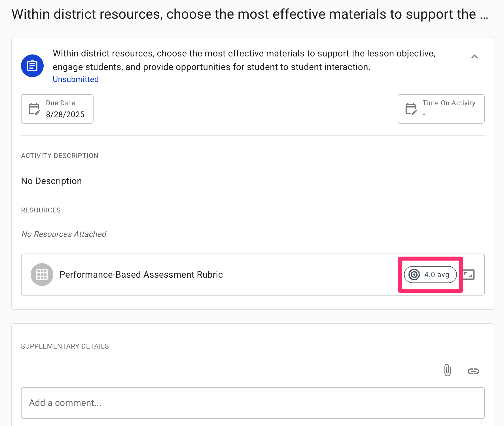
Task: Switch to the Activity Description section
Action: pyautogui.click(x=60, y=155)
